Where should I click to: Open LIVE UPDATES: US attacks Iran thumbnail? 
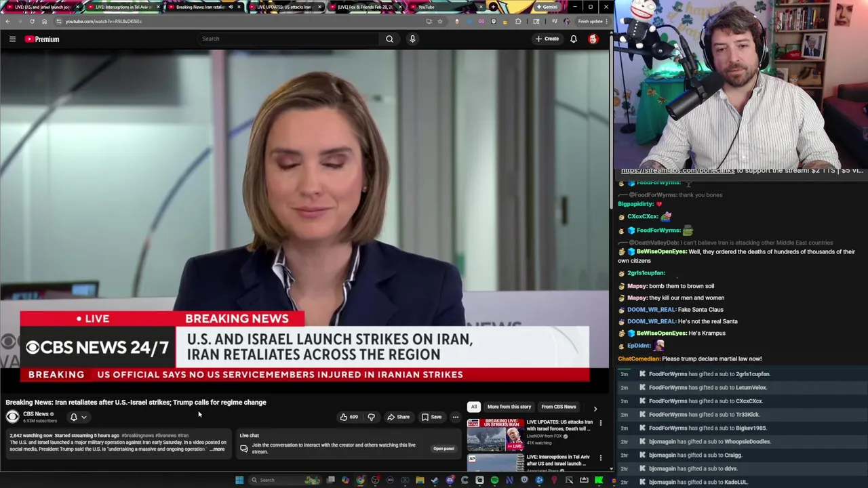pyautogui.click(x=496, y=434)
